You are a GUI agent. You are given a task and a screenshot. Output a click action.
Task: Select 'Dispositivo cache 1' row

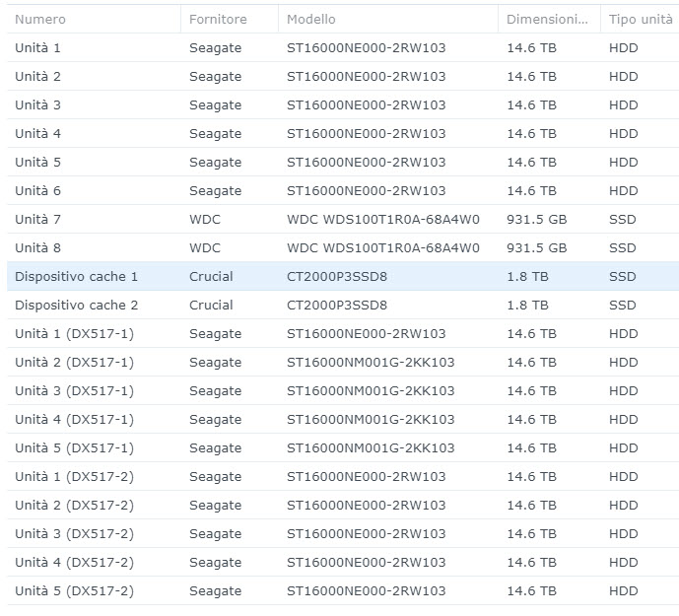point(343,276)
